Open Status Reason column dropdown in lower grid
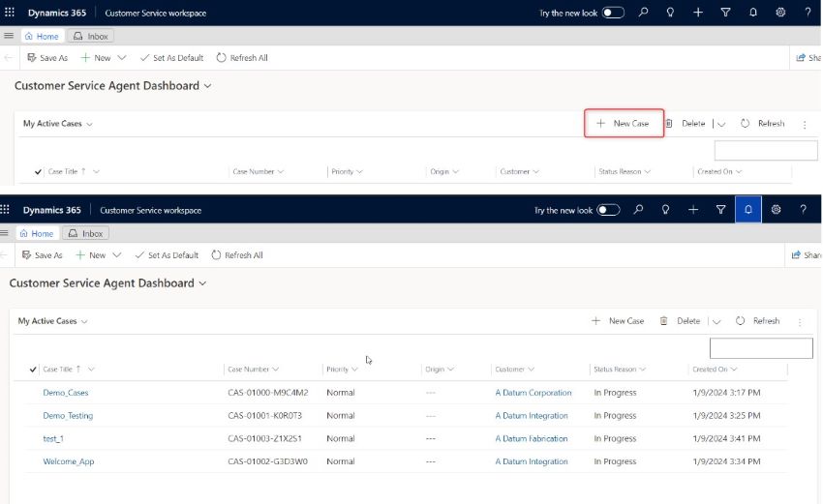Image resolution: width=823 pixels, height=504 pixels. coord(643,370)
